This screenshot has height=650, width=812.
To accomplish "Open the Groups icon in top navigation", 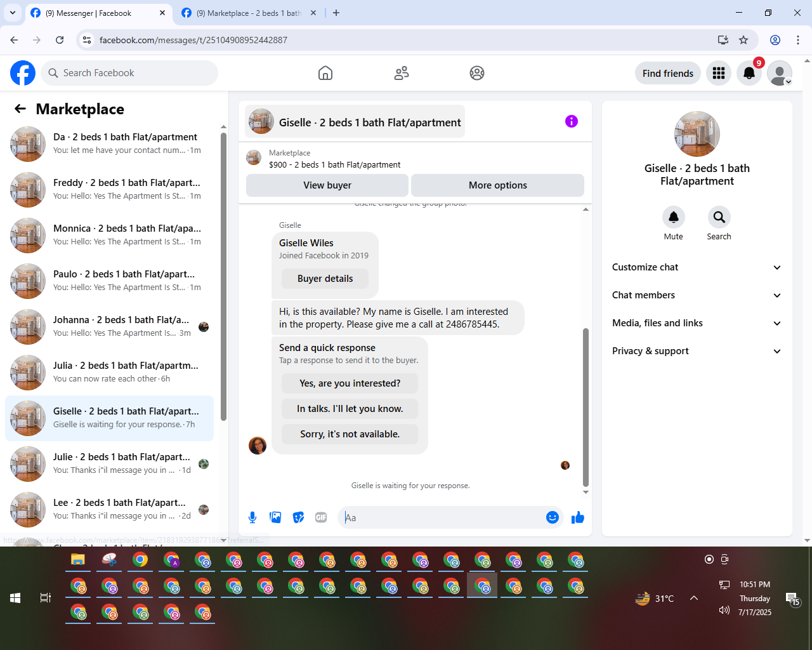I will click(477, 73).
